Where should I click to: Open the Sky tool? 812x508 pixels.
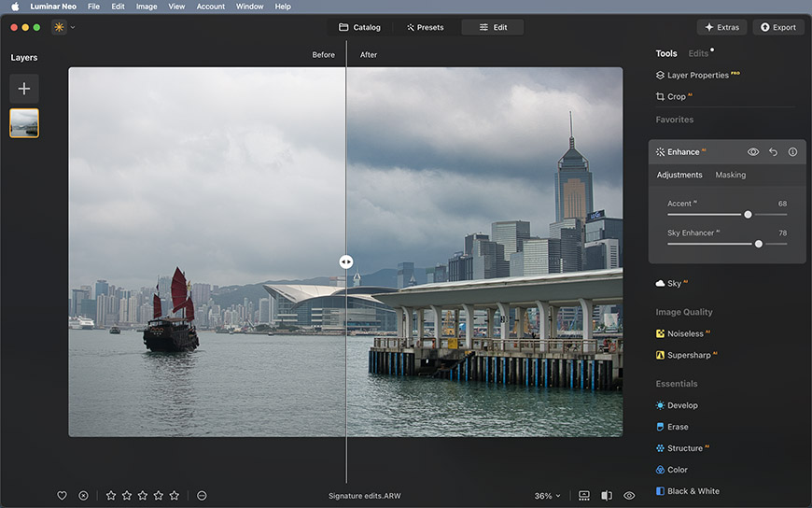coord(672,283)
